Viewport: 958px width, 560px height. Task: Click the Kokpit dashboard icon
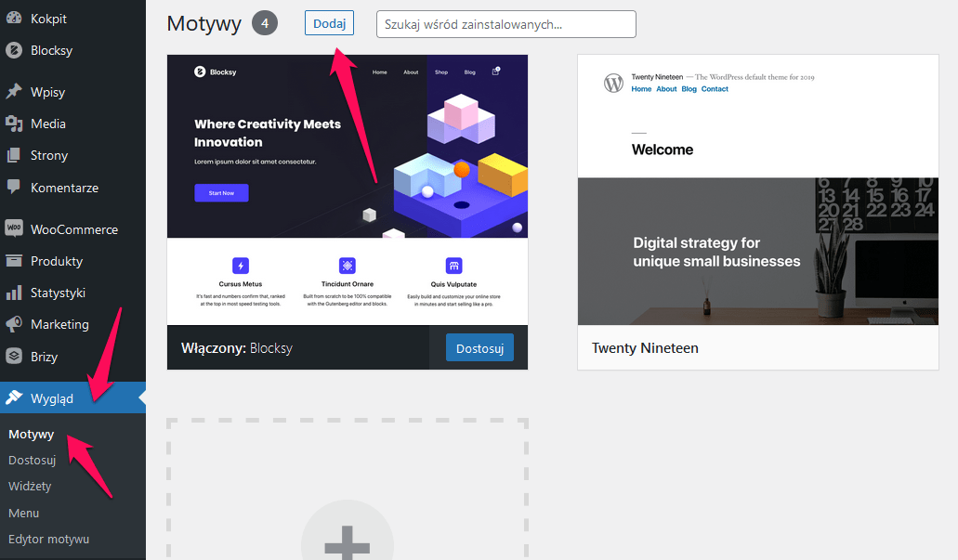(x=14, y=19)
